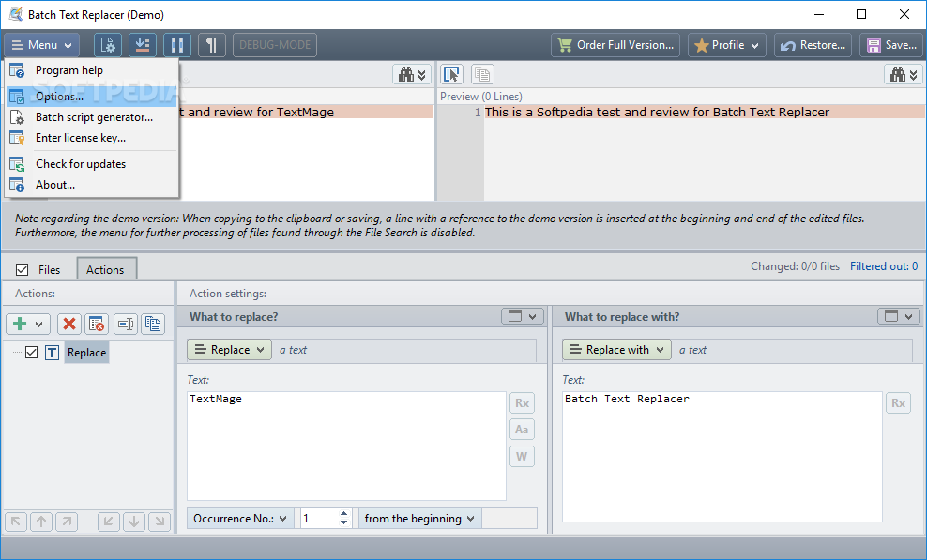The width and height of the screenshot is (927, 560).
Task: Expand the left pane binoculars search dropdown
Action: [x=412, y=74]
